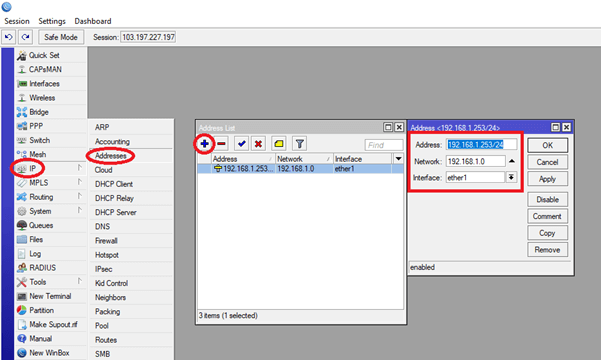The image size is (602, 360).
Task: Disable the entry with the red X icon
Action: point(258,144)
